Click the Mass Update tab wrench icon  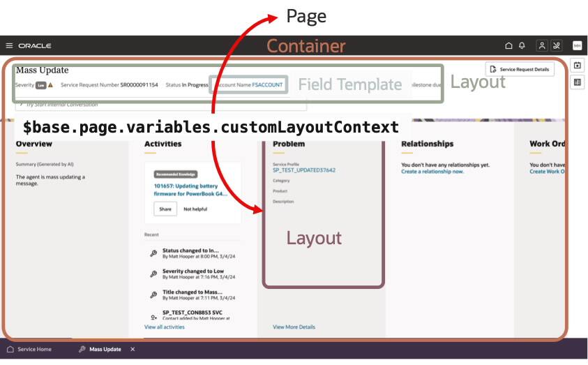point(82,349)
